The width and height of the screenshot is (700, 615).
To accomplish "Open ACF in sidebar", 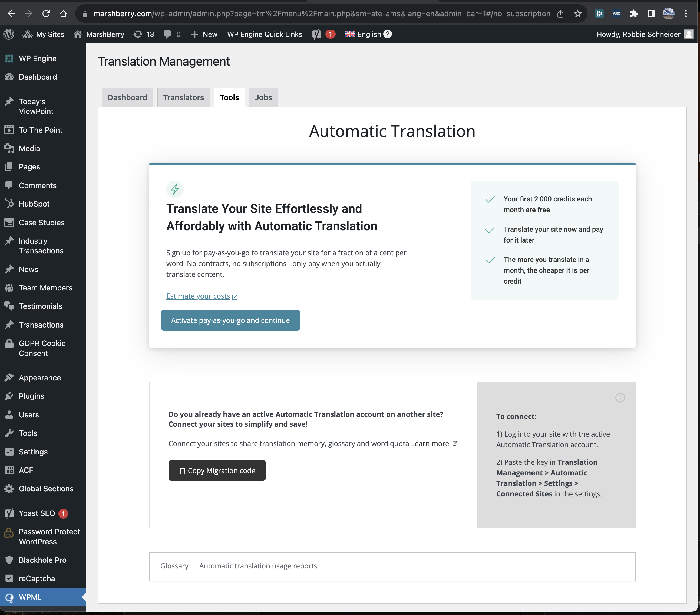I will (43, 470).
